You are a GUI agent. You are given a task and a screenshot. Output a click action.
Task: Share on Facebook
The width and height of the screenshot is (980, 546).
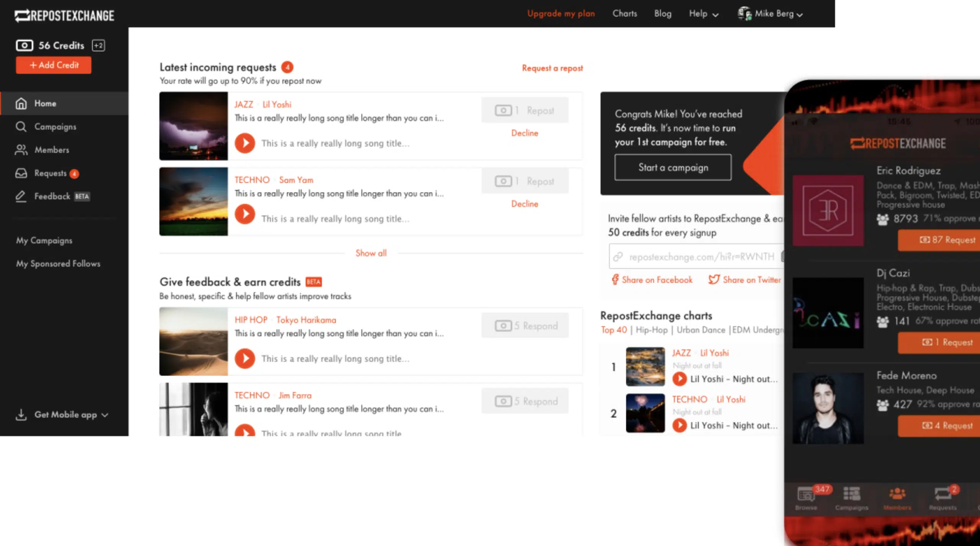[x=652, y=280]
